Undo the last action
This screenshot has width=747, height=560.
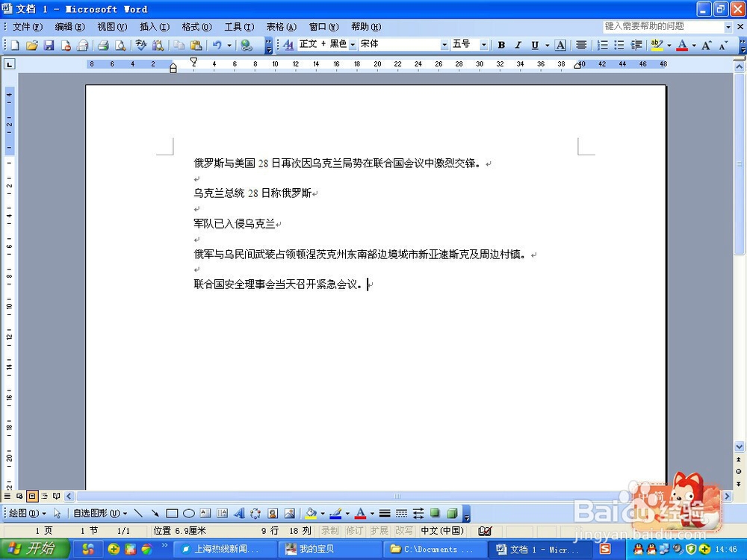(217, 46)
